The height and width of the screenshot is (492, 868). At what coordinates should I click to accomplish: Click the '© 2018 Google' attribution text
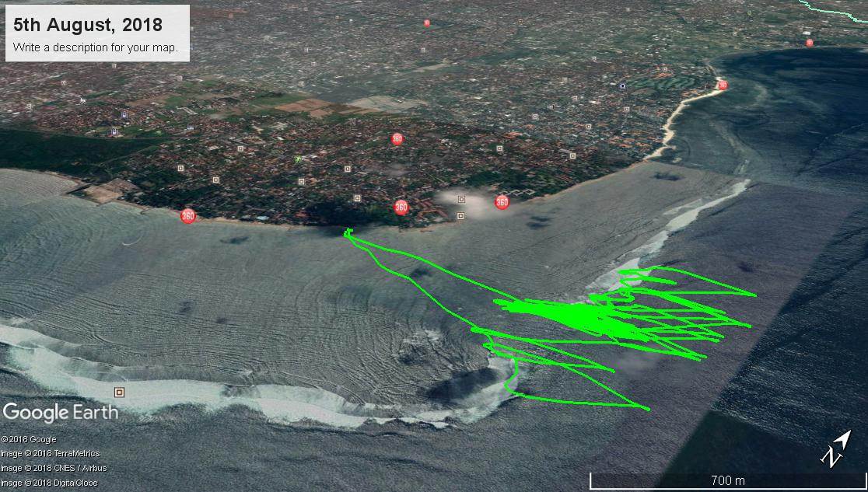(29, 440)
